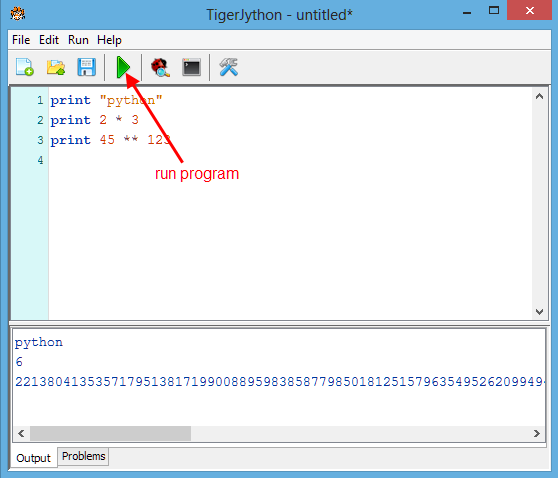Click code line 'print 45 ** 123'

[110, 140]
